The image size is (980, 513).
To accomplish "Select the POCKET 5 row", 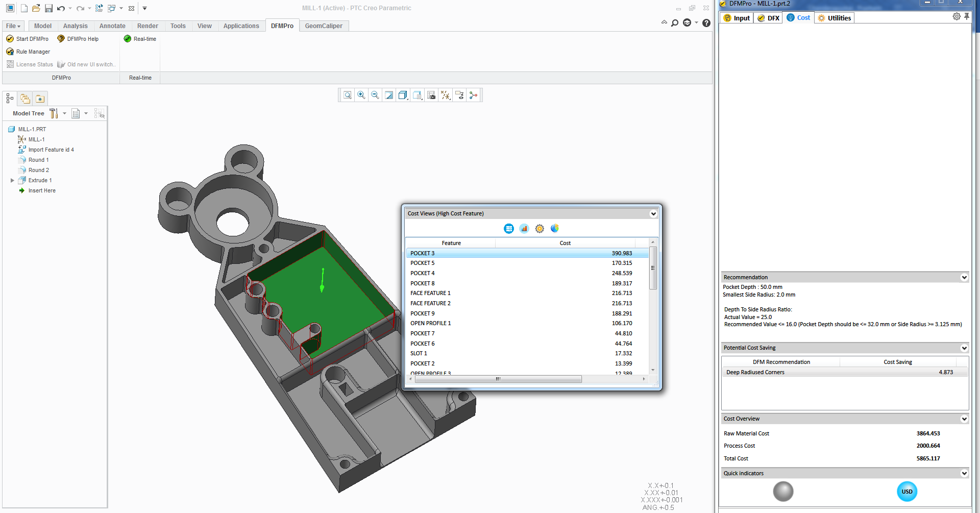I will pyautogui.click(x=527, y=263).
